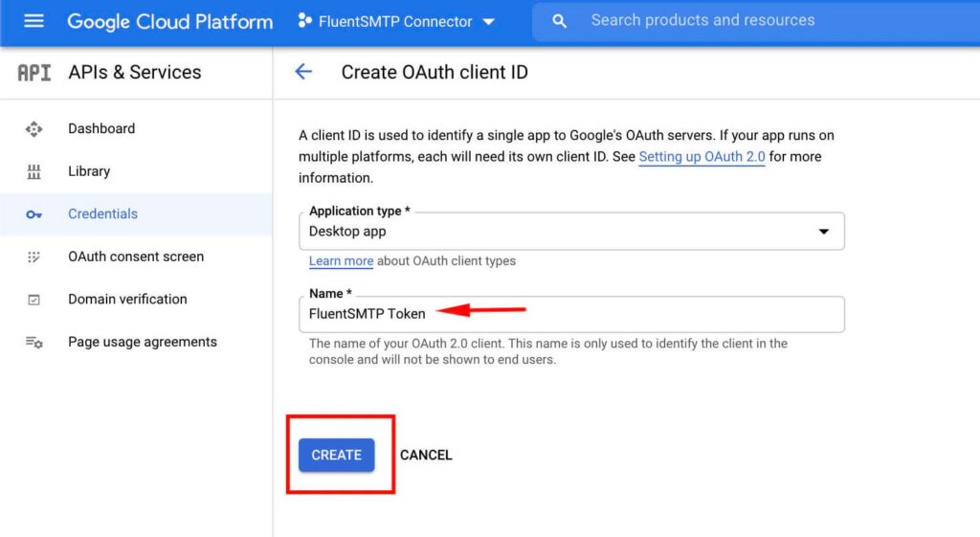Viewport: 980px width, 537px height.
Task: Go back using the blue arrow
Action: [303, 72]
